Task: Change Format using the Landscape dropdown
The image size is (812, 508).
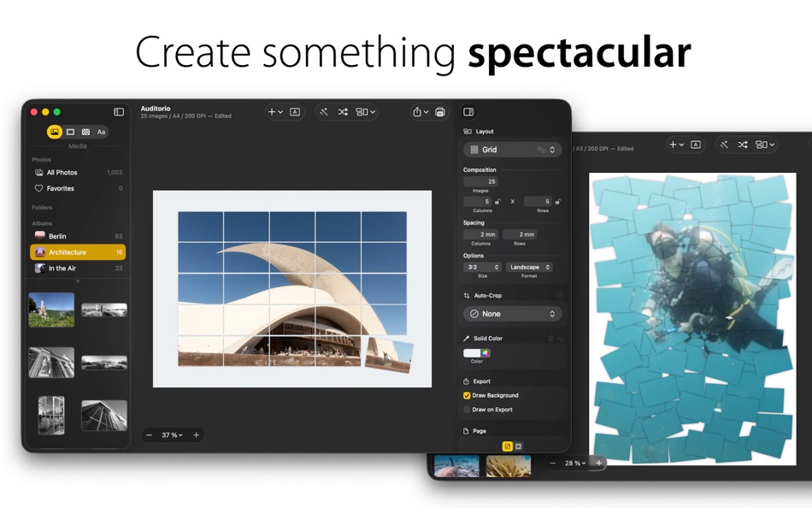Action: [529, 267]
